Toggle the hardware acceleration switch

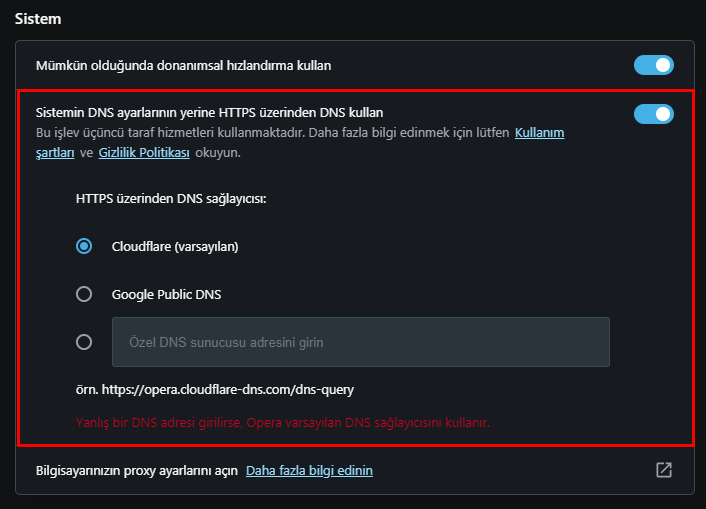653,66
